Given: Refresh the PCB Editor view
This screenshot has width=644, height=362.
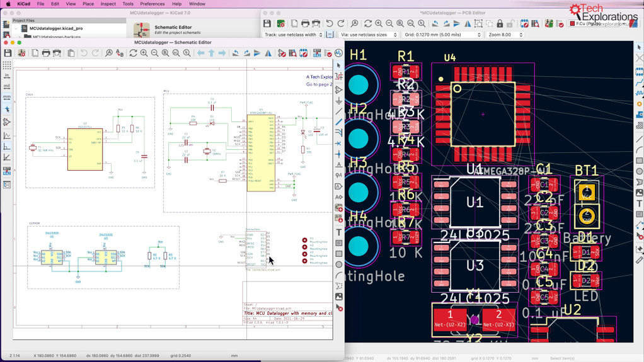Looking at the screenshot, I should point(368,24).
